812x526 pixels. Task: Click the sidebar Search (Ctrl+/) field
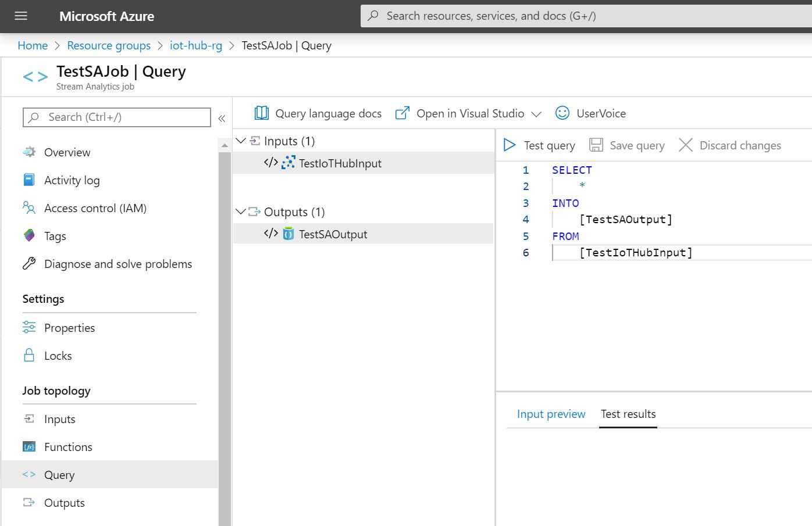(116, 117)
